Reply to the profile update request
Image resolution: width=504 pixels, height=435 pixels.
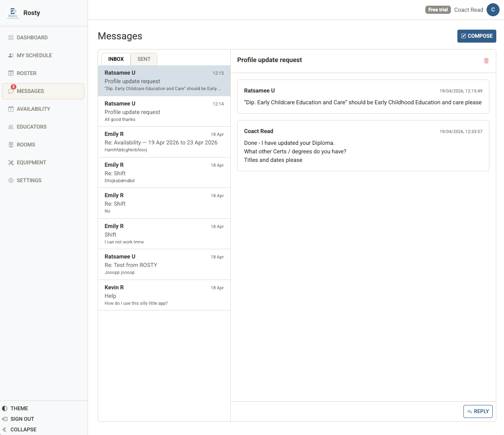point(478,411)
